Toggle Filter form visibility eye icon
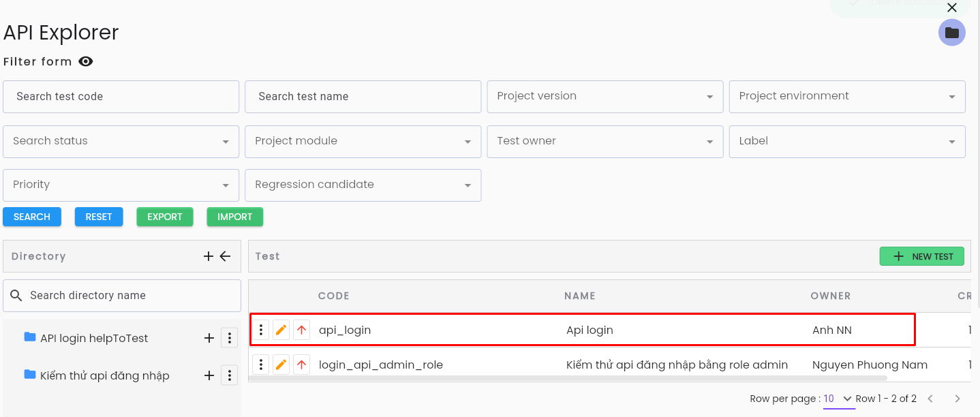This screenshot has height=417, width=980. coord(85,61)
